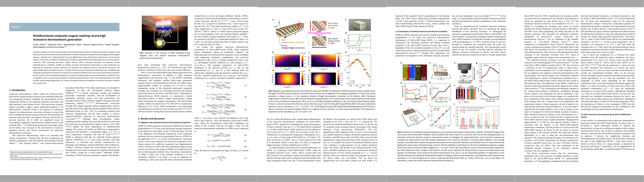Click the 'Fig.3 Contribution of interfacial transport properties' caption
The width and height of the screenshot is (644, 182).
[x=451, y=146]
